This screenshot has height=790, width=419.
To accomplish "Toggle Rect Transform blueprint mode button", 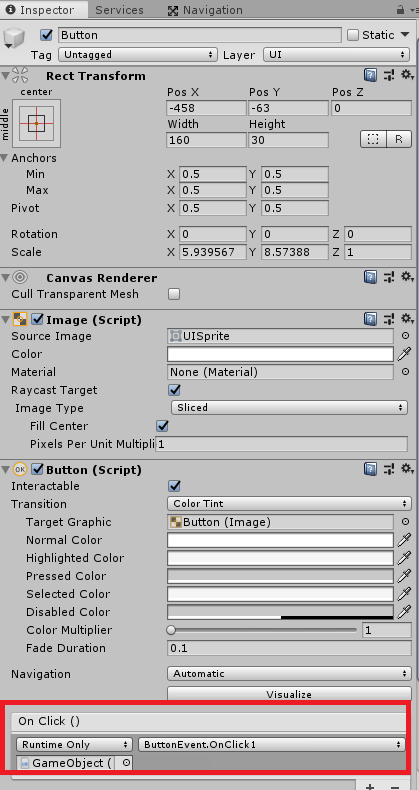I will (373, 139).
